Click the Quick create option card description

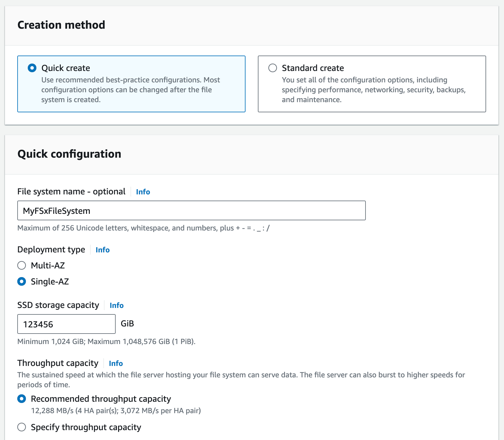click(x=131, y=90)
